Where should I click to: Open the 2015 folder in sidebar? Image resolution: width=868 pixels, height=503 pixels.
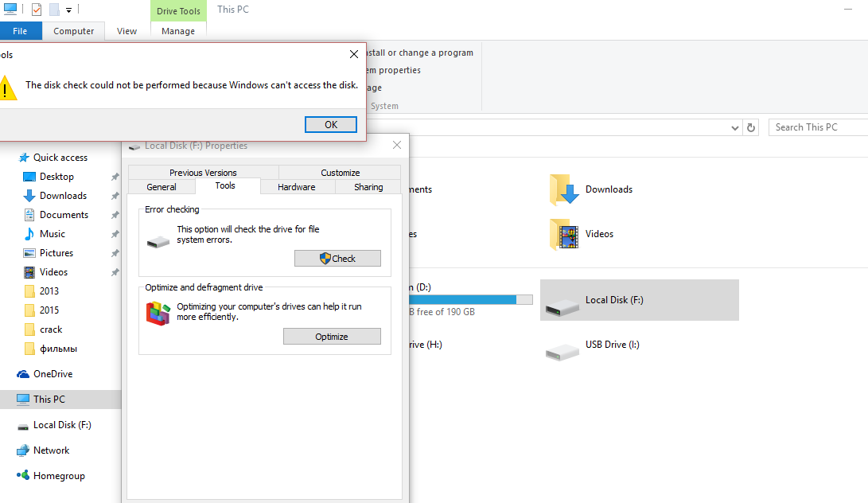click(x=49, y=310)
